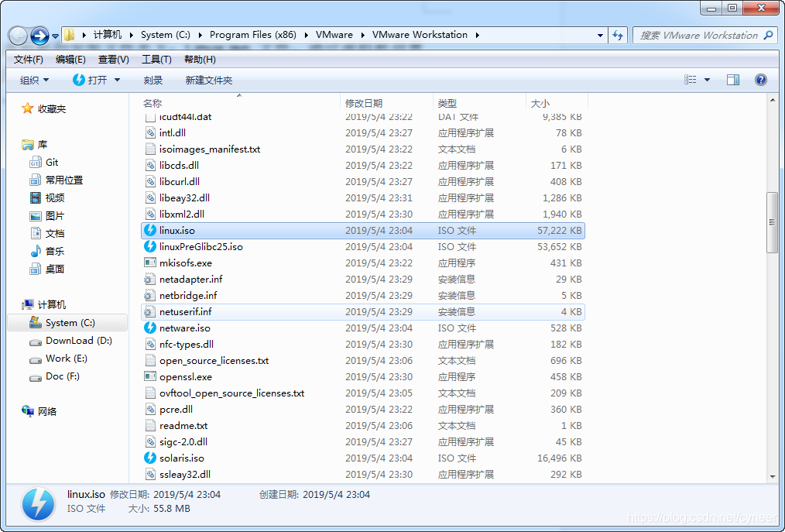Expand the 打开 button's dropdown arrow
The image size is (785, 532).
(x=117, y=81)
